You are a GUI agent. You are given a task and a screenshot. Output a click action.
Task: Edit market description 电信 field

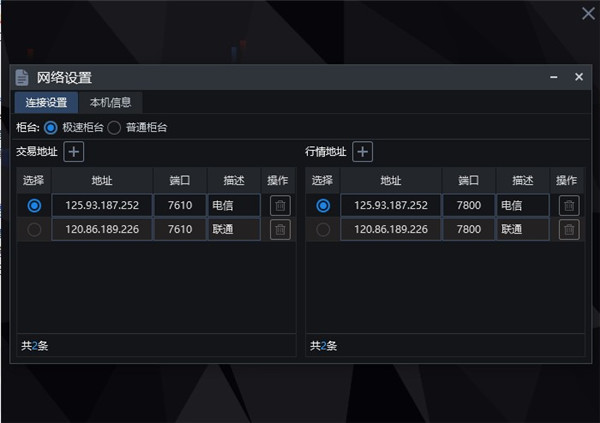click(x=523, y=206)
